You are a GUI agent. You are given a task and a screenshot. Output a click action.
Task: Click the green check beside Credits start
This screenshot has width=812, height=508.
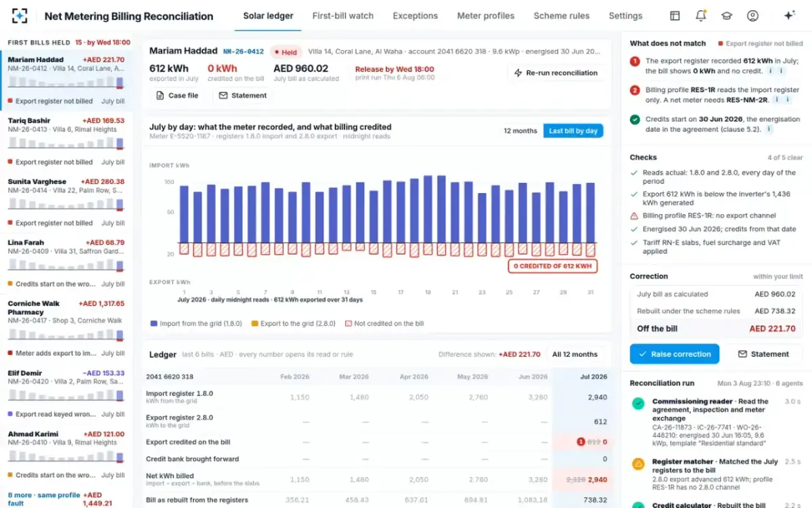pos(635,119)
